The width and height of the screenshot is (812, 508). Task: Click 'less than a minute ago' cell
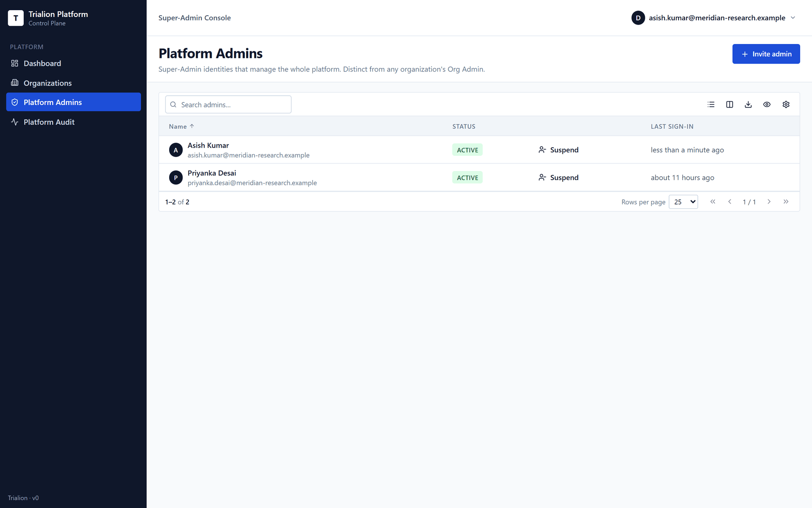point(687,150)
